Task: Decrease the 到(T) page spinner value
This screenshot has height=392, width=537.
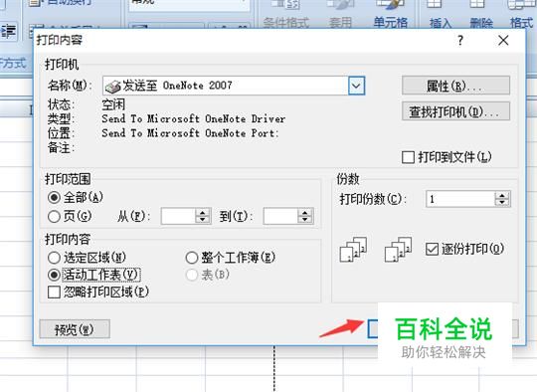Action: click(305, 220)
